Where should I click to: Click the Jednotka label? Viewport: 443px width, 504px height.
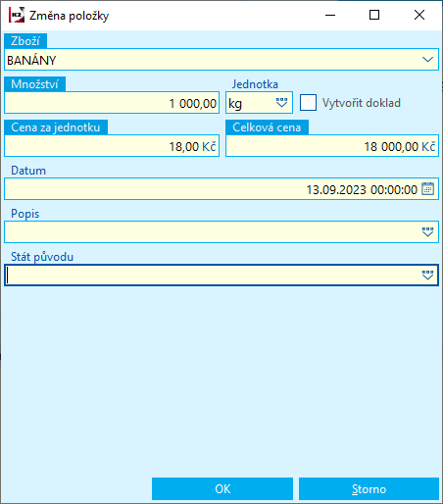pyautogui.click(x=255, y=84)
